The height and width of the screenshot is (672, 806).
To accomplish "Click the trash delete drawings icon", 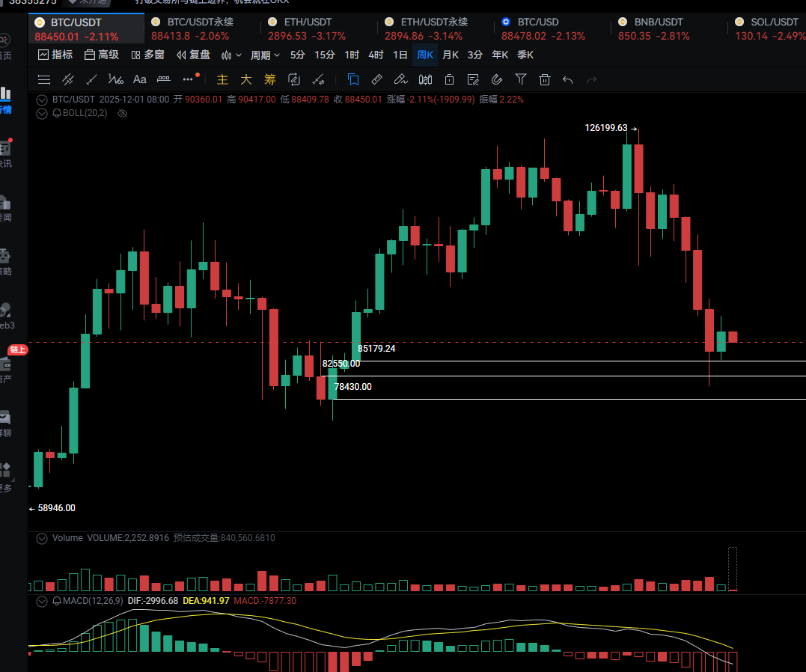I will 545,79.
